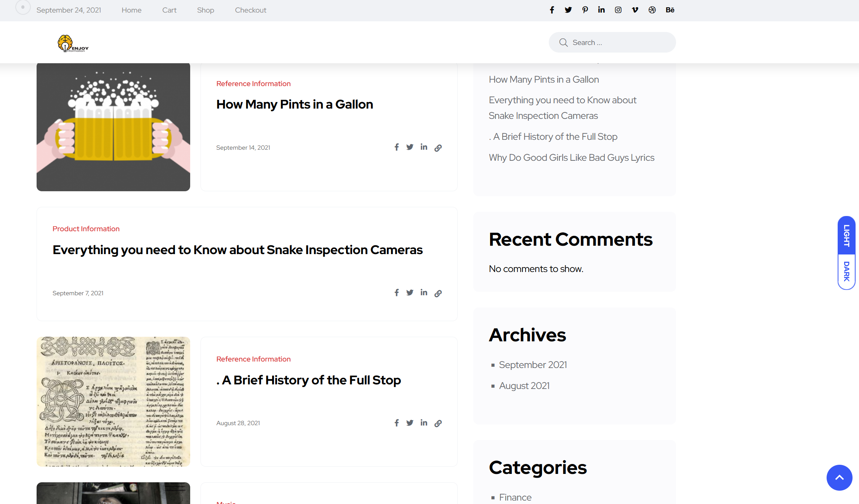Open the Dribbble icon in header
The width and height of the screenshot is (859, 504).
[x=652, y=10]
